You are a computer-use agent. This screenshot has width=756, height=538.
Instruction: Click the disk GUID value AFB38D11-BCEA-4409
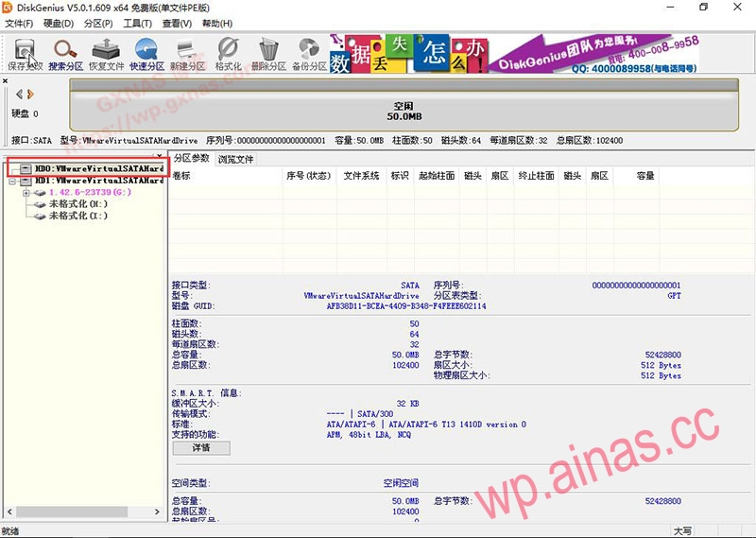pos(406,306)
